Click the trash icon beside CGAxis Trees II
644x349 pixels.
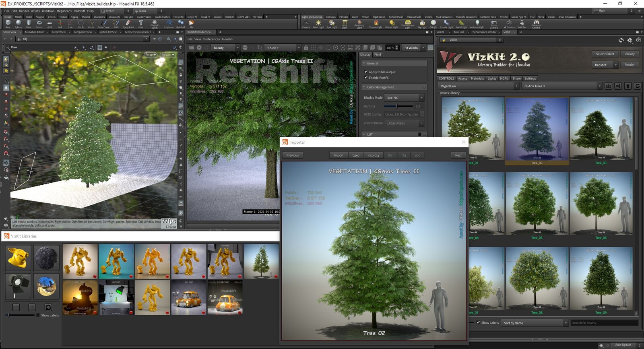tap(627, 86)
